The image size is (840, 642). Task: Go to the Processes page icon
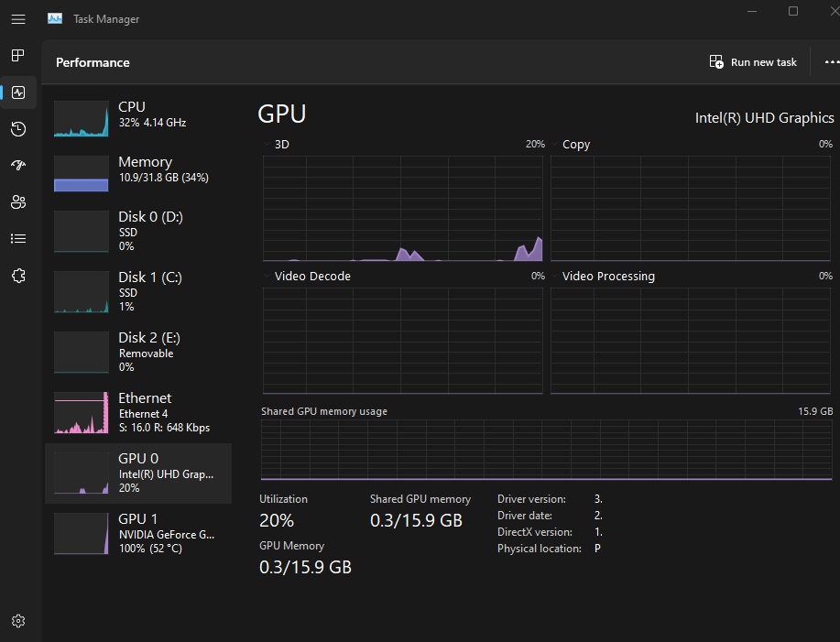tap(18, 55)
